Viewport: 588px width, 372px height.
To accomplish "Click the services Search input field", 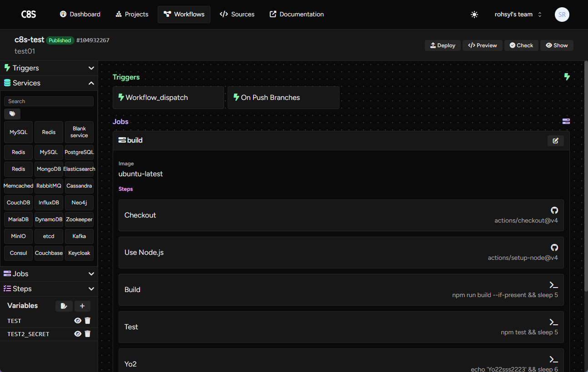I will coord(49,101).
